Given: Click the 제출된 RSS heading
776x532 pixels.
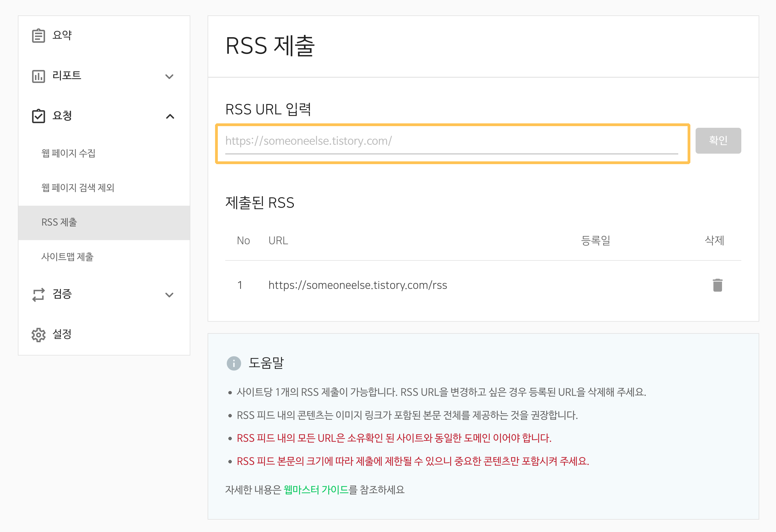Looking at the screenshot, I should point(260,203).
